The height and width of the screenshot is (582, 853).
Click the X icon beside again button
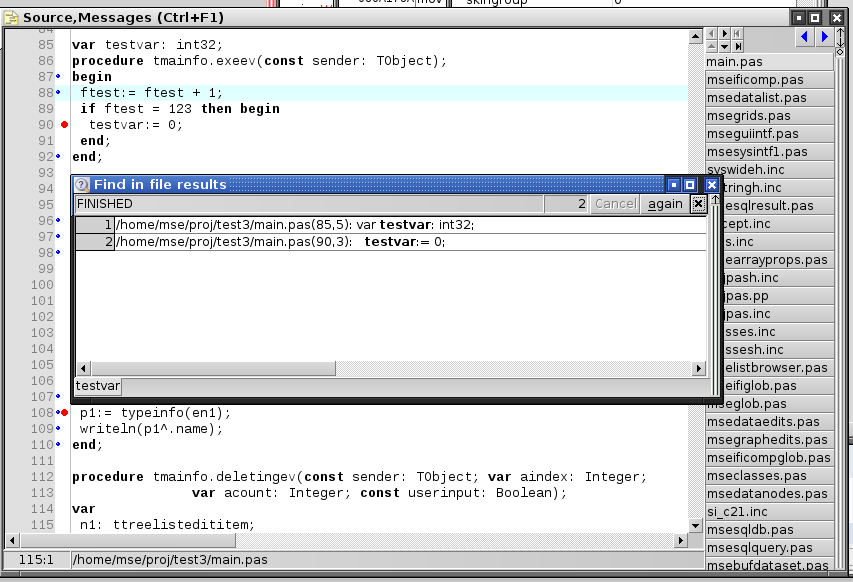click(x=698, y=204)
